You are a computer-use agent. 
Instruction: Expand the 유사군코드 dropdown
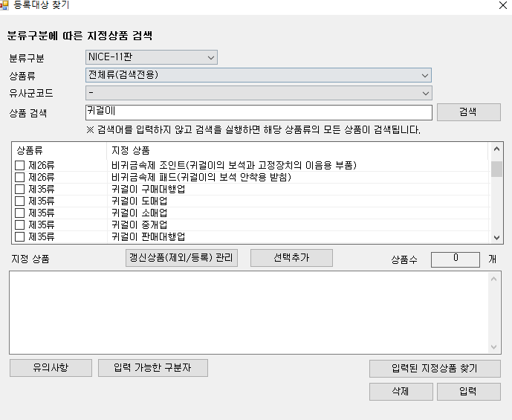(x=259, y=93)
